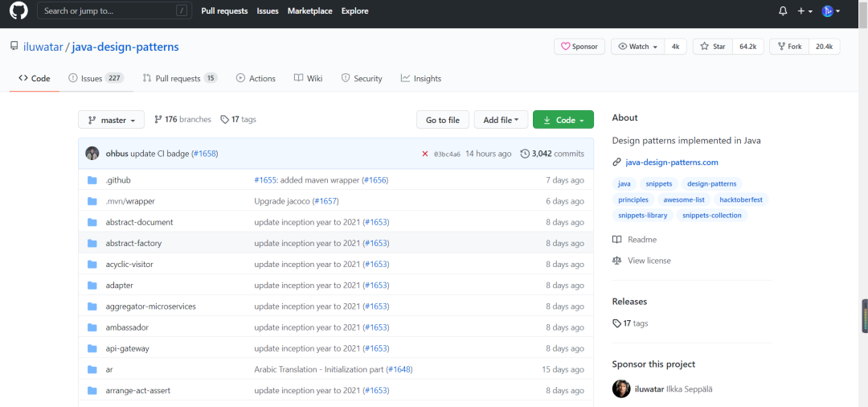Open the green Code download dropdown
Image resolution: width=868 pixels, height=407 pixels.
(563, 120)
